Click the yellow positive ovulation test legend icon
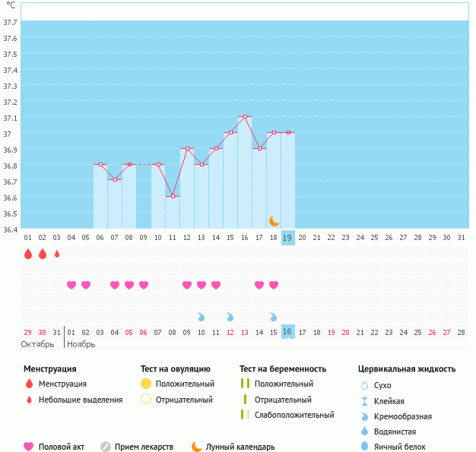The image size is (476, 452). tap(146, 384)
